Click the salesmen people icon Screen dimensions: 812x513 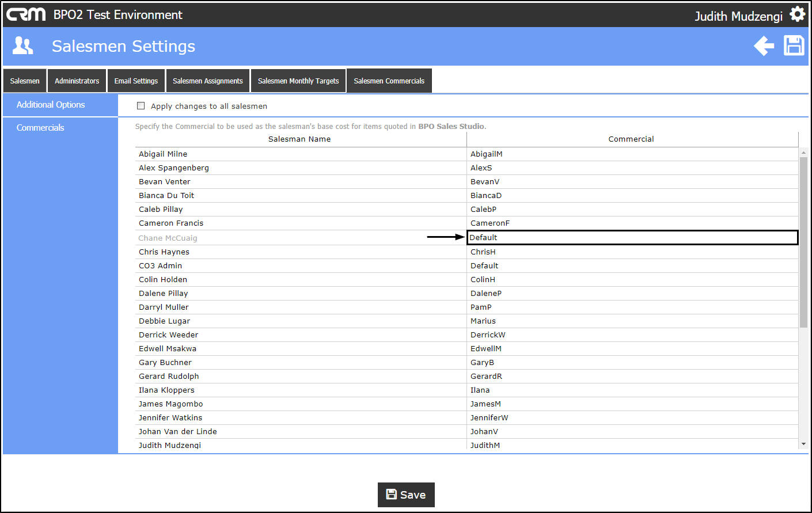pos(23,45)
